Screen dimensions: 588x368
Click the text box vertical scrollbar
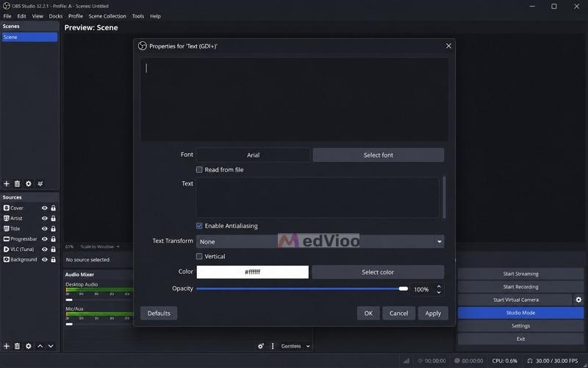coord(445,197)
